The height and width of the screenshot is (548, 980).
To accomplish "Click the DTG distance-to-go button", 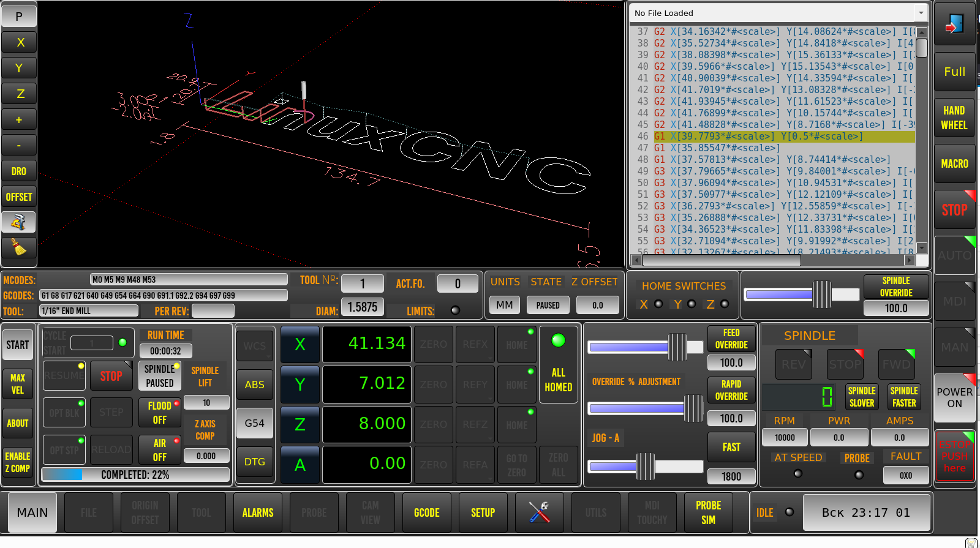I will pos(255,462).
